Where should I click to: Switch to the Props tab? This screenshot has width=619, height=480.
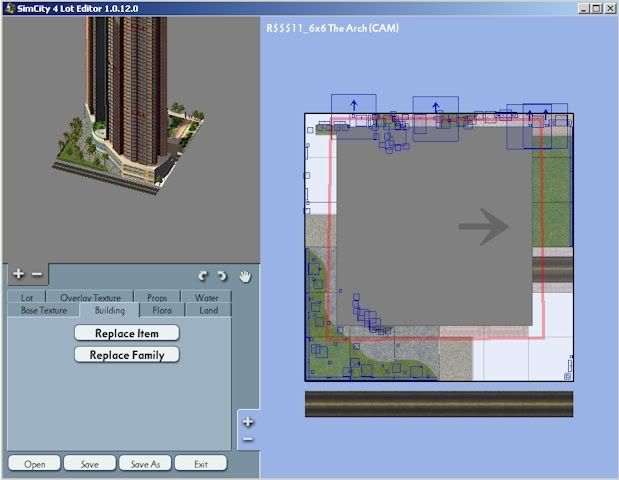(x=157, y=298)
